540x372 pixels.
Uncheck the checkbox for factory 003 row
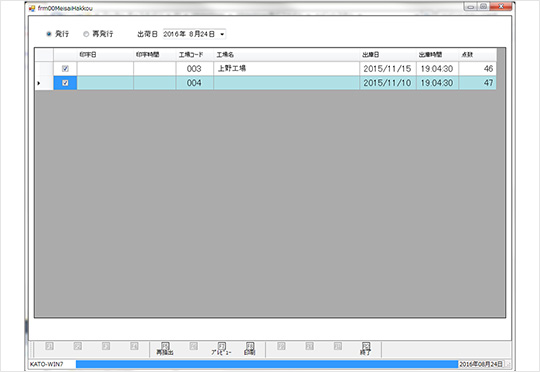65,69
